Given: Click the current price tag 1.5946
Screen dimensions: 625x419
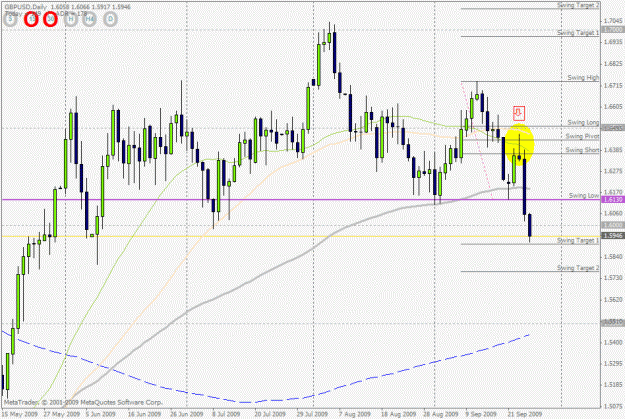Looking at the screenshot, I should point(613,236).
